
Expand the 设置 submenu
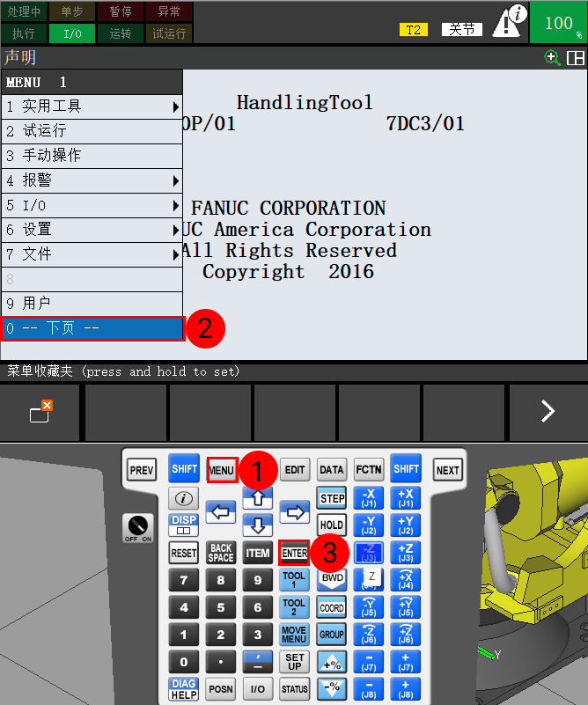point(92,231)
